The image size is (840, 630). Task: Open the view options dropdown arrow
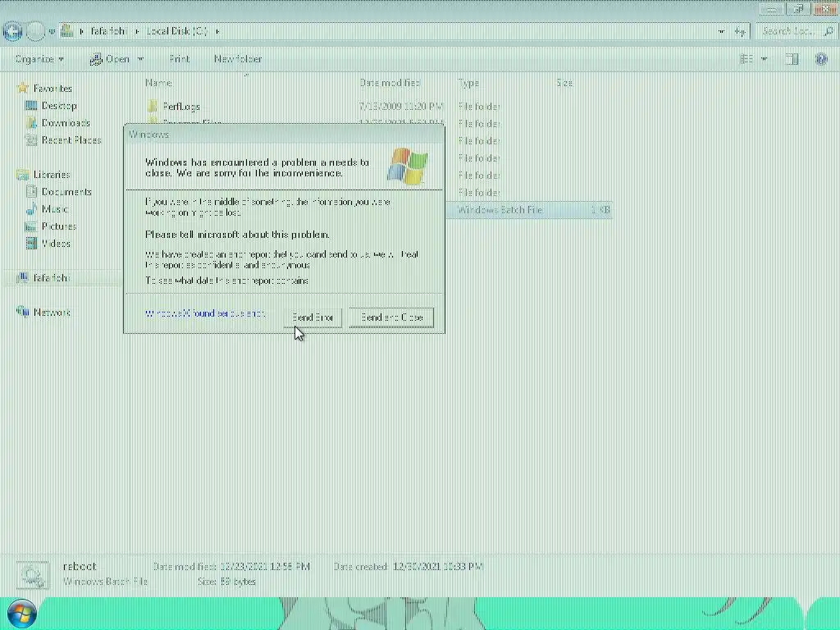[764, 59]
